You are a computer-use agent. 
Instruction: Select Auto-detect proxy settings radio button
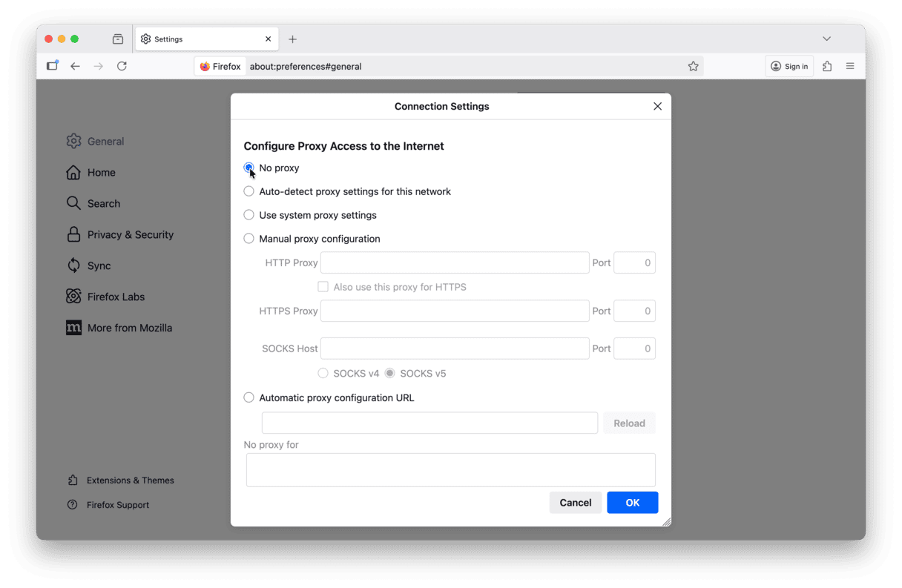249,191
